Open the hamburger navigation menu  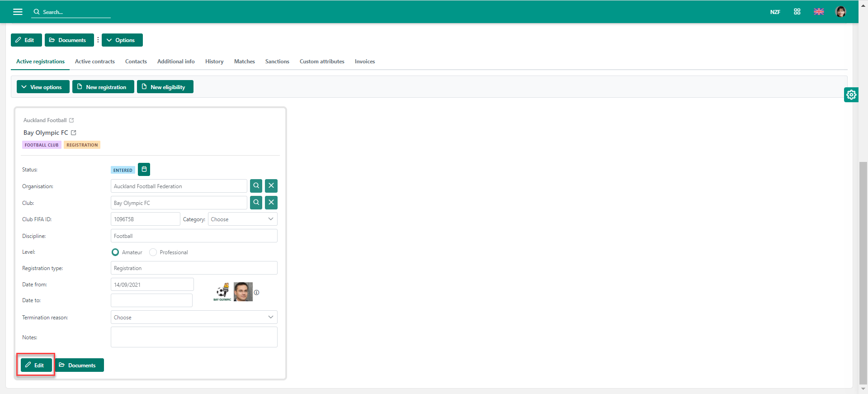(18, 12)
